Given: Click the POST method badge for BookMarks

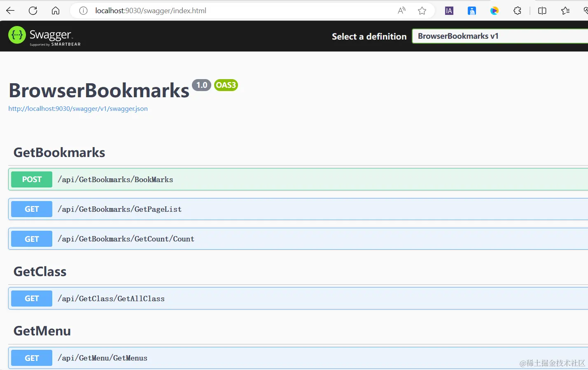Looking at the screenshot, I should pos(32,179).
